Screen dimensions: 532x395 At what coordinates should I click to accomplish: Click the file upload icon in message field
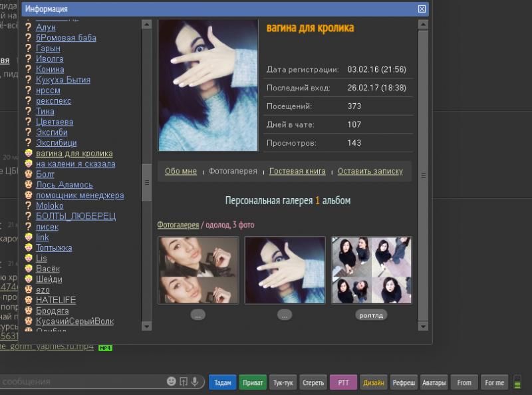point(184,382)
